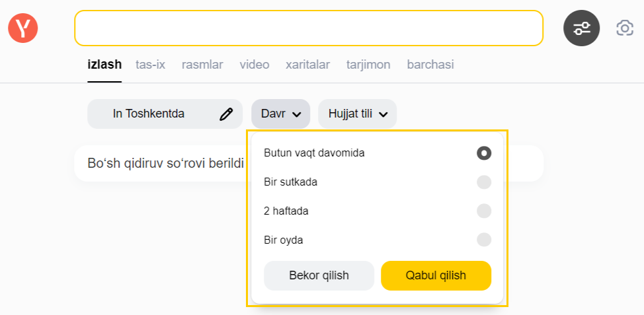Select the tas-ix tab
This screenshot has height=315, width=644.
point(150,65)
